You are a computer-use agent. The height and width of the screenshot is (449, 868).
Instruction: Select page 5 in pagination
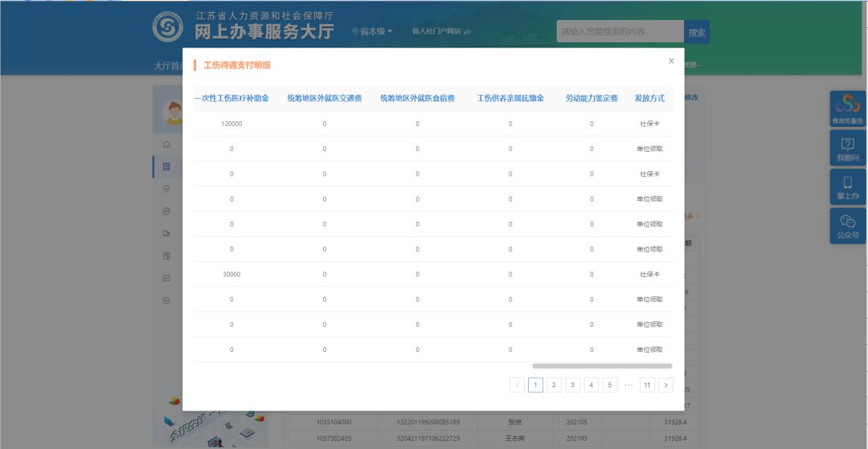tap(610, 385)
